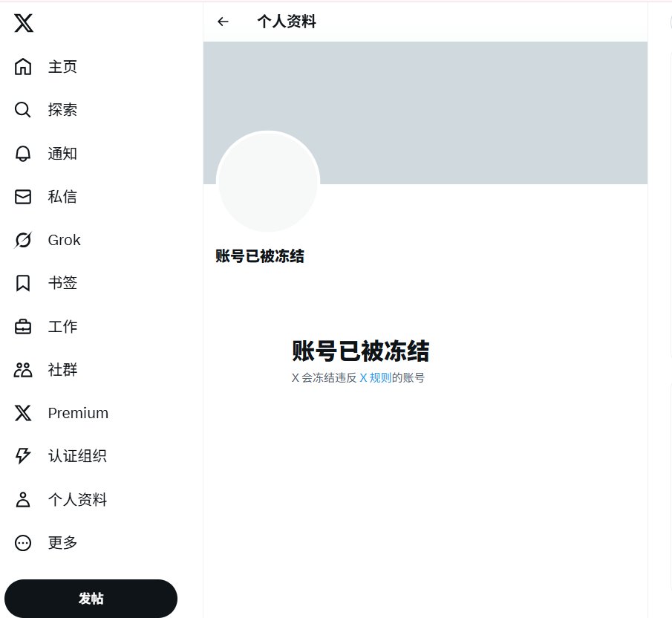This screenshot has width=672, height=618.
Task: Launch Grok from the sidebar
Action: tap(22, 240)
